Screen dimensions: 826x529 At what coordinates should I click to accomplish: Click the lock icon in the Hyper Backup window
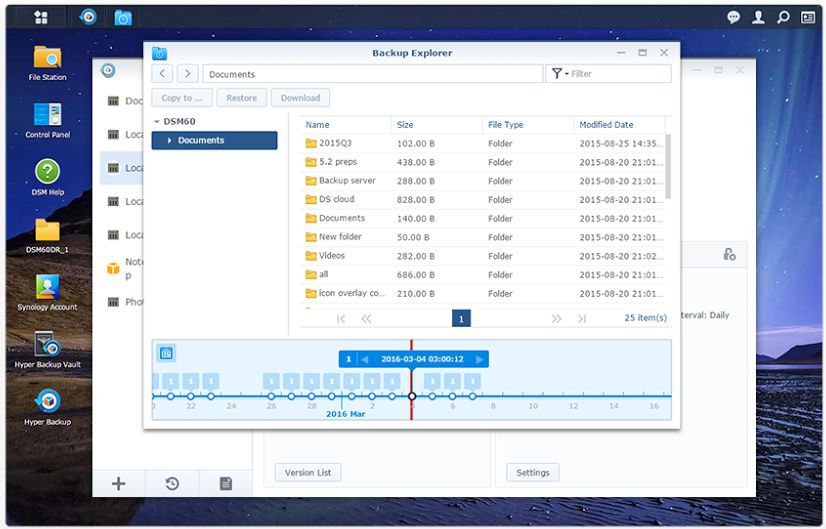(729, 254)
